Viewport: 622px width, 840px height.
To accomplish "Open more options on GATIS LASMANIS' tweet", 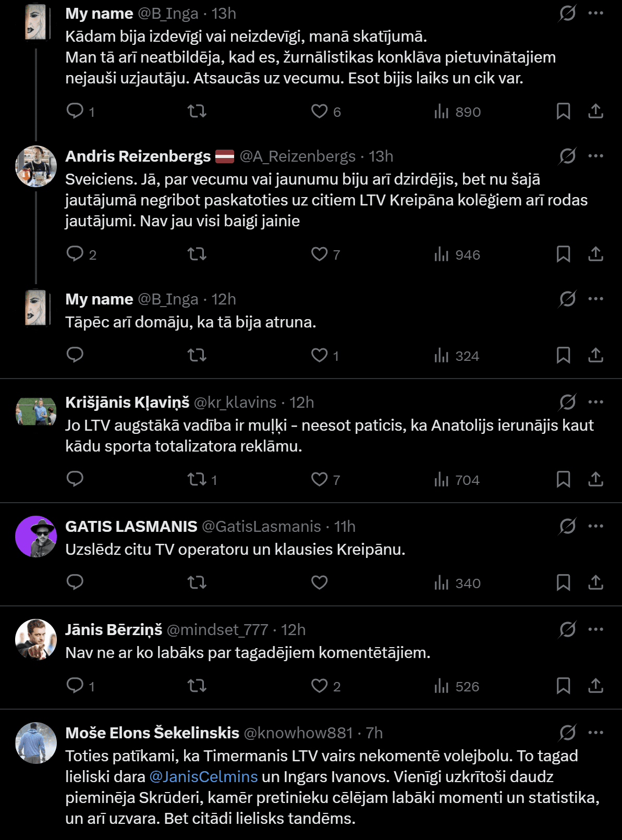I will [595, 526].
